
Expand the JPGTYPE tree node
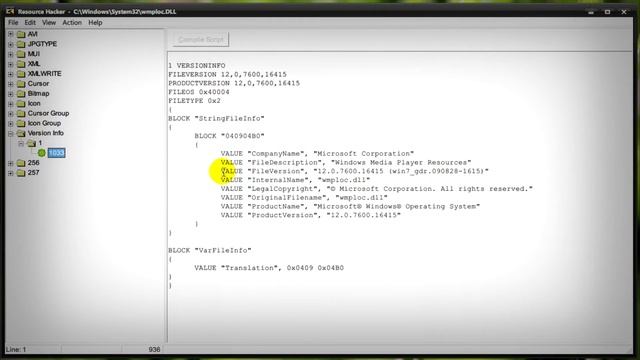[x=11, y=44]
